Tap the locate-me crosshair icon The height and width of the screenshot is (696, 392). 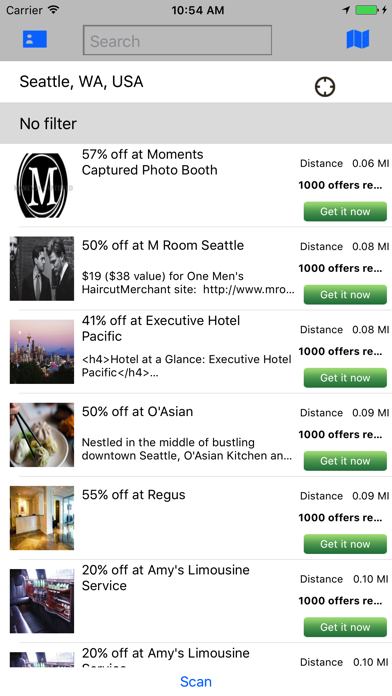click(x=325, y=87)
